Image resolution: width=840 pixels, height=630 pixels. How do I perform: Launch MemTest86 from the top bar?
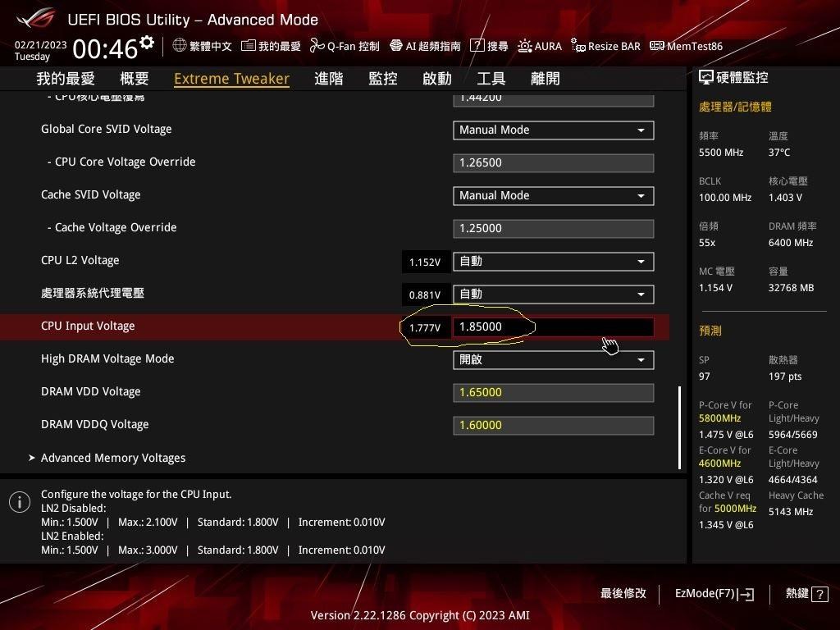click(x=686, y=46)
